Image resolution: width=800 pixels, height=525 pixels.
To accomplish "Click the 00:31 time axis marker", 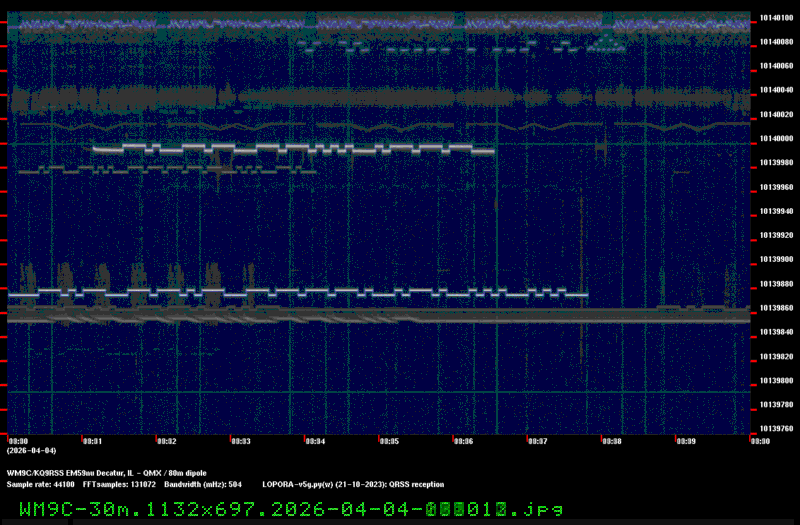I will pos(92,440).
